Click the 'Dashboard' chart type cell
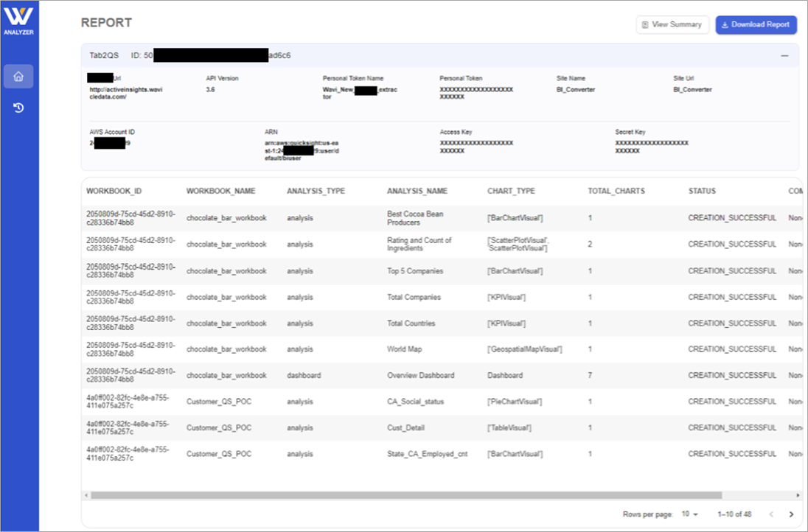 coord(505,376)
